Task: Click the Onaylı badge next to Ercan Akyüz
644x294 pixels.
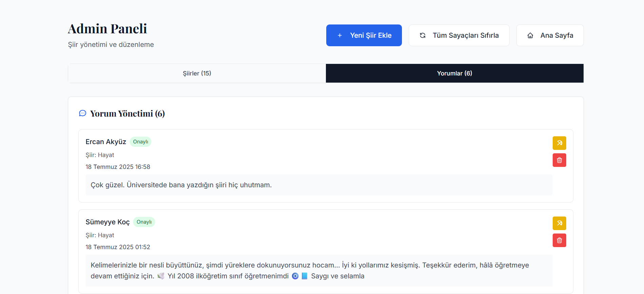Action: [x=141, y=142]
